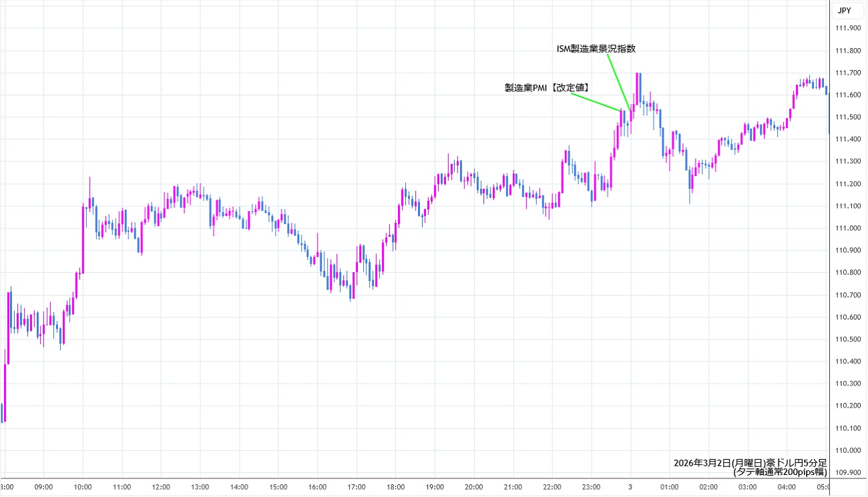Screen dimensions: 868x497
Task: Click the 111.000 price axis label
Action: pos(847,228)
